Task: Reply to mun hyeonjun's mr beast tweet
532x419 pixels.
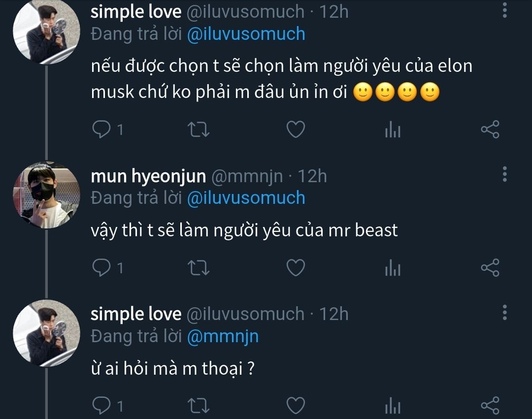Action: [101, 267]
